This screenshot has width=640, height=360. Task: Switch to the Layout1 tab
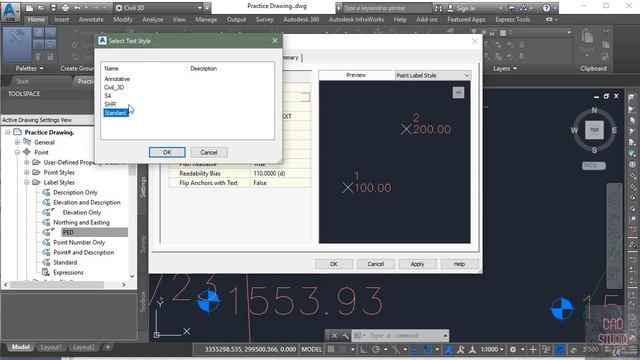[51, 347]
